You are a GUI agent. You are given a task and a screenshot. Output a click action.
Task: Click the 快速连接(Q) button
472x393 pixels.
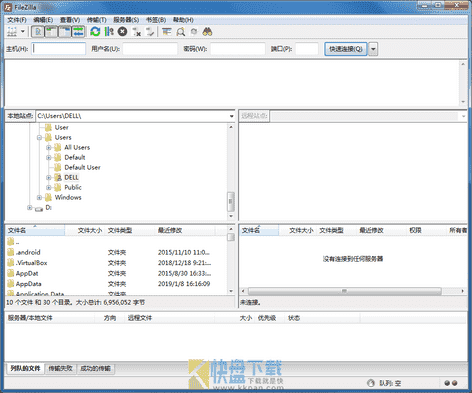346,49
